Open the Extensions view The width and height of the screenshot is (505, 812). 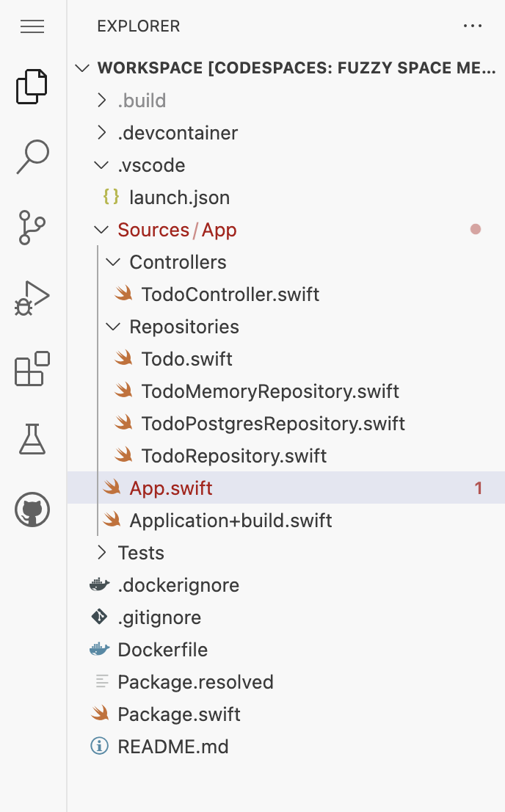(32, 368)
